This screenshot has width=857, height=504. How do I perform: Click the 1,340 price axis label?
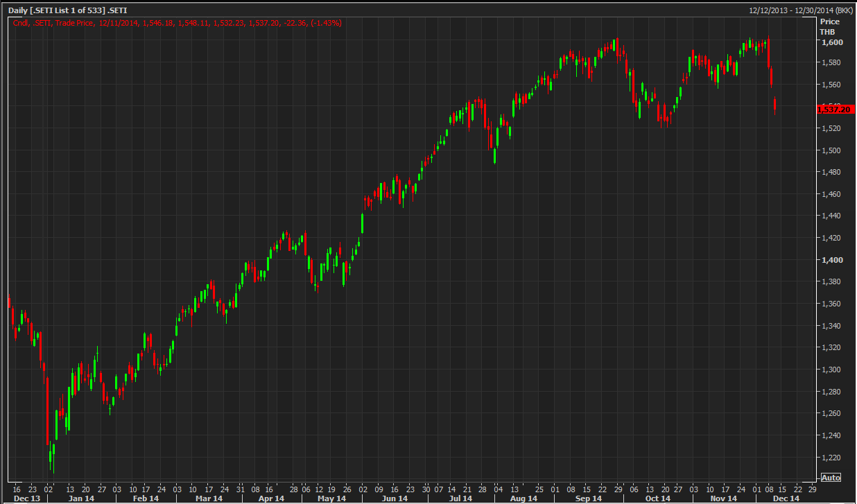click(831, 326)
